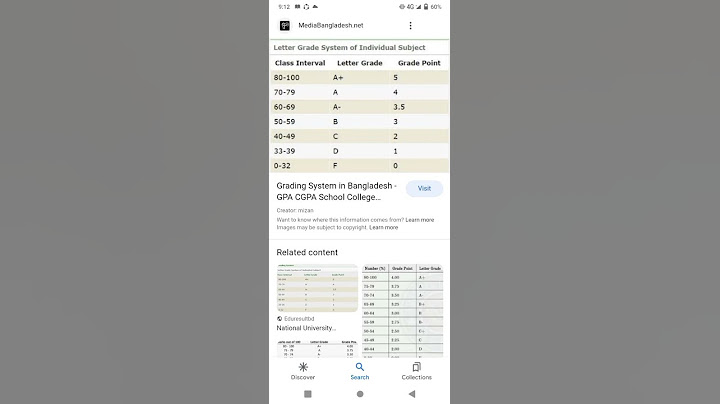
Task: Tap the MediaBangladesh.net site favicon
Action: pos(285,26)
